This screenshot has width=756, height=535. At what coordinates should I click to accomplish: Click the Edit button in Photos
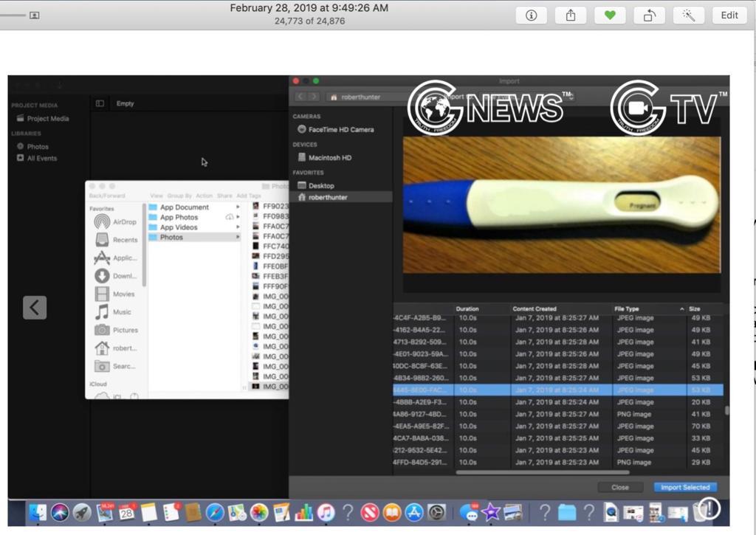click(x=729, y=15)
